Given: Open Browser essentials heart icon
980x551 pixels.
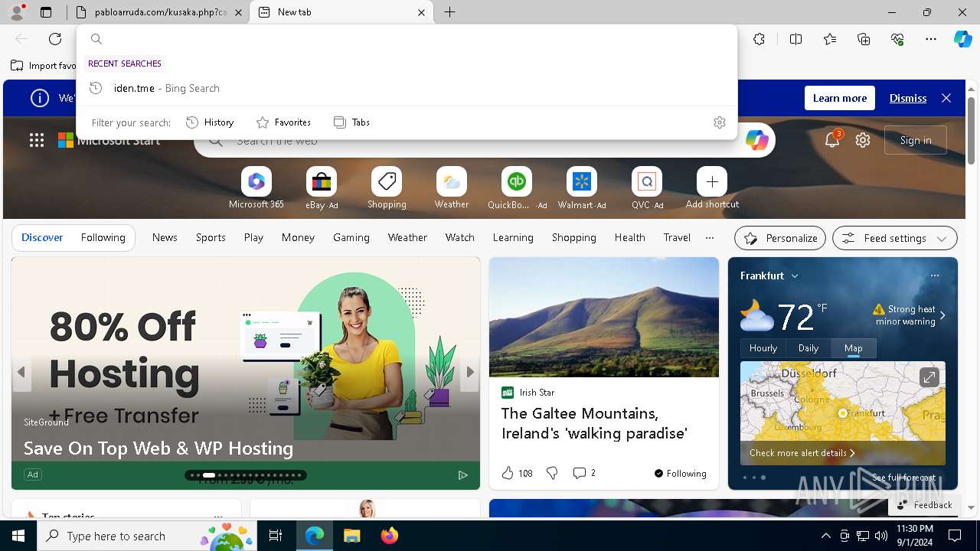Looking at the screenshot, I should (x=897, y=39).
